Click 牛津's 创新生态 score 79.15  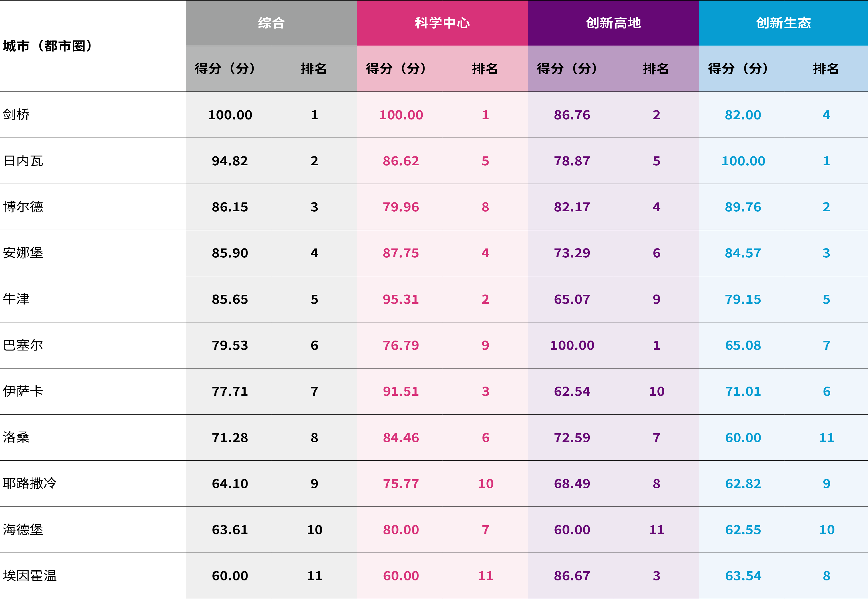click(x=743, y=299)
